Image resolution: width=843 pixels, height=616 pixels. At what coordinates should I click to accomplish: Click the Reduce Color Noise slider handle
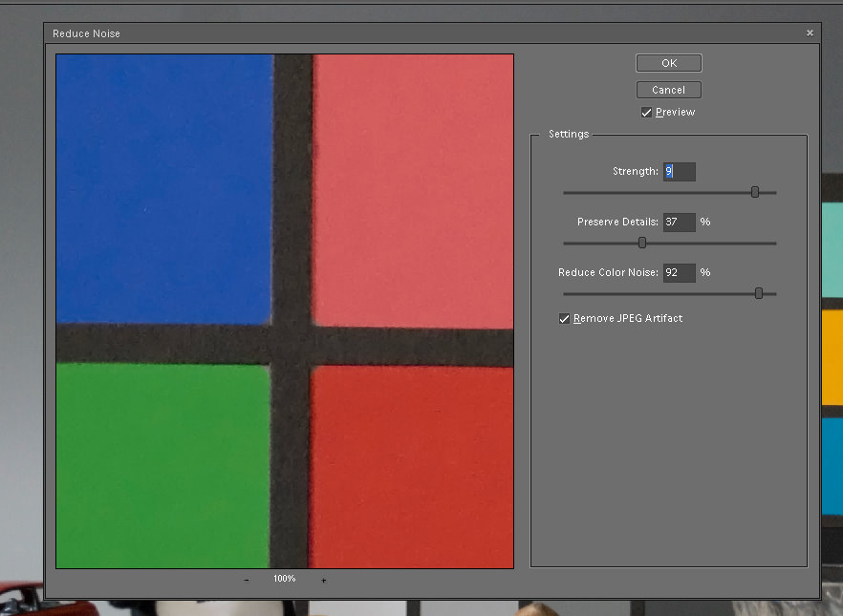pos(759,293)
